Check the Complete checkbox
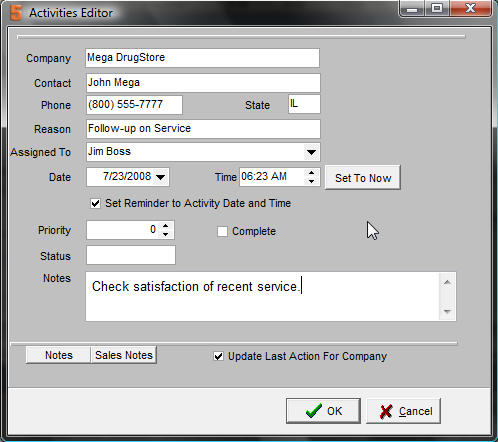Viewport: 498px width, 442px height. [222, 231]
